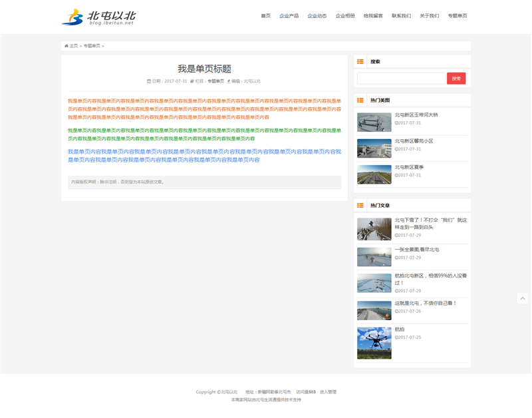Go to 联系我们 in the top navigation
The image size is (532, 418).
pos(401,16)
